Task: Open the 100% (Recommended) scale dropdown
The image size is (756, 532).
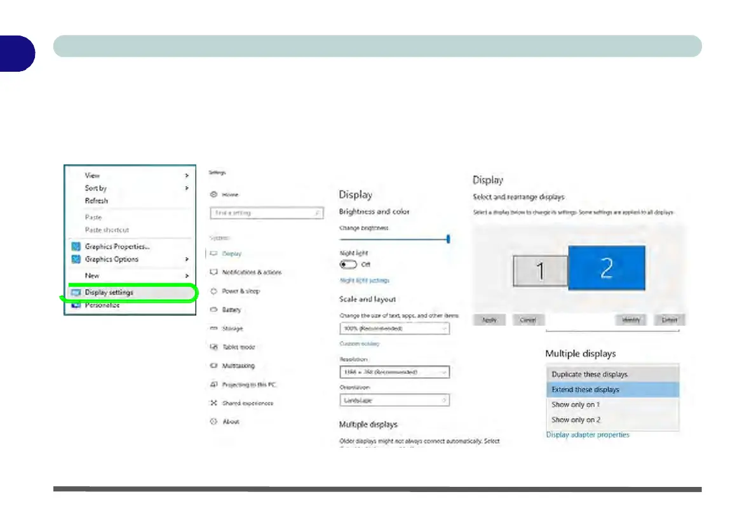Action: point(395,328)
